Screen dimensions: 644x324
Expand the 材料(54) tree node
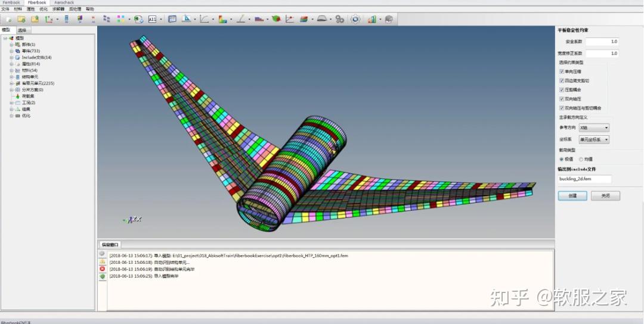(x=11, y=70)
